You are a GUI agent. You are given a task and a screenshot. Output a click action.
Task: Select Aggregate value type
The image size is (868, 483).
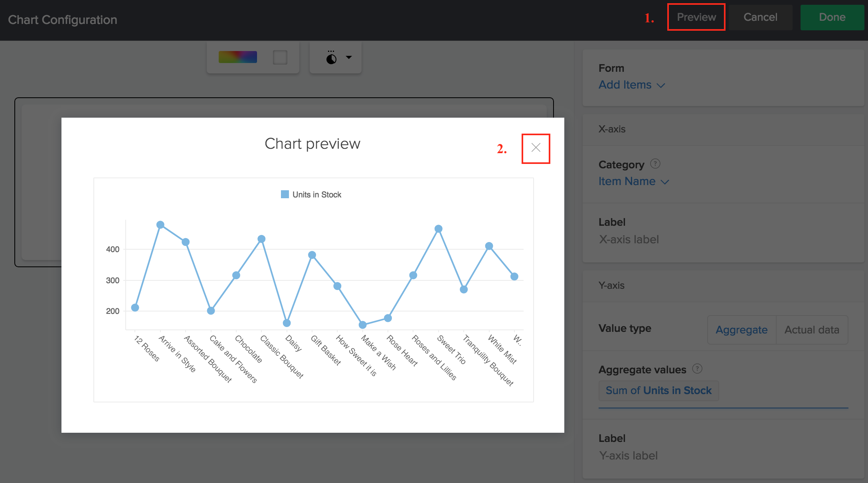(x=741, y=330)
